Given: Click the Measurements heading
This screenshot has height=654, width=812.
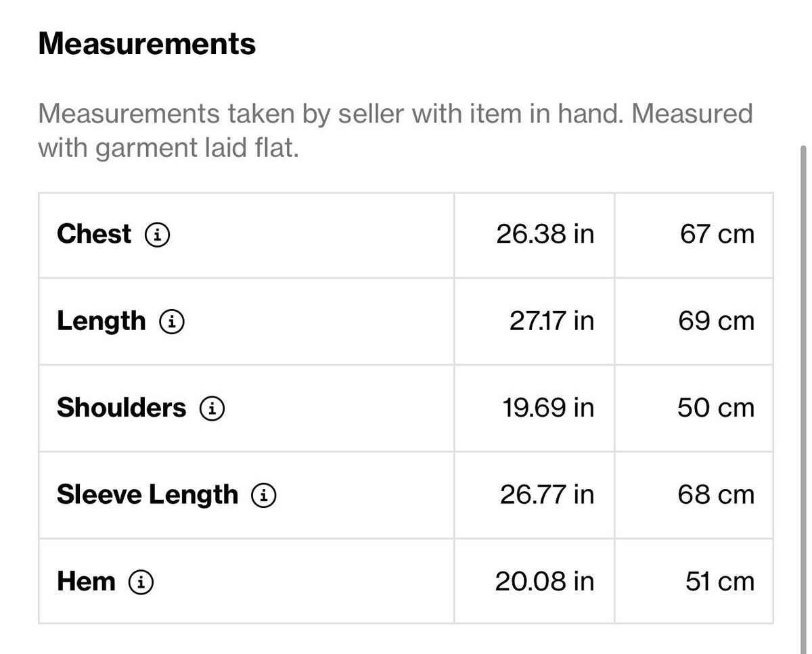Looking at the screenshot, I should [x=147, y=45].
